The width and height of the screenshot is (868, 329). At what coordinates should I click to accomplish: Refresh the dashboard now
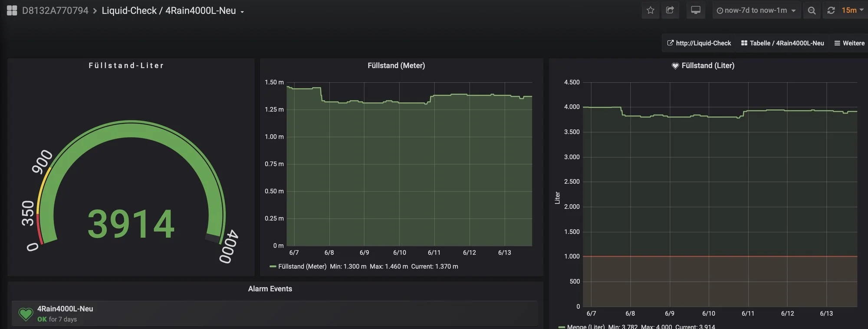click(831, 10)
